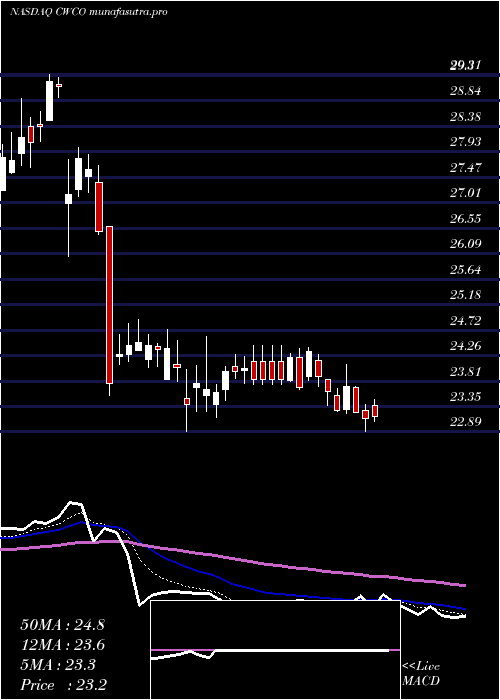Click the <<Live MACD label

[x=421, y=674]
